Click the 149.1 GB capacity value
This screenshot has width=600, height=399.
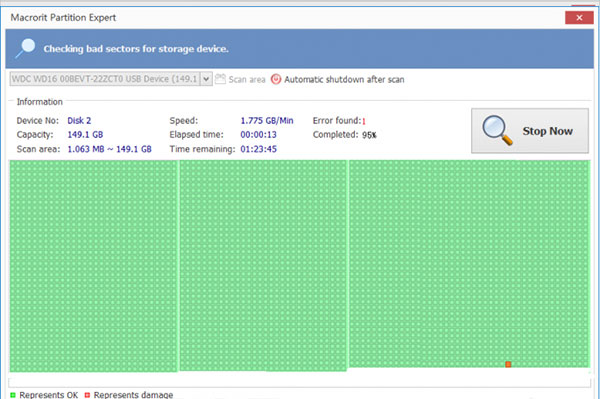coord(85,135)
